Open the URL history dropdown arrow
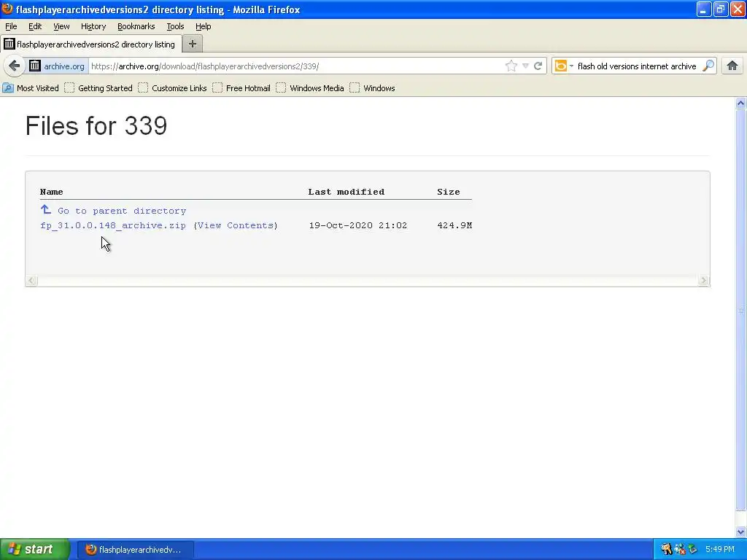This screenshot has height=560, width=747. [x=525, y=66]
